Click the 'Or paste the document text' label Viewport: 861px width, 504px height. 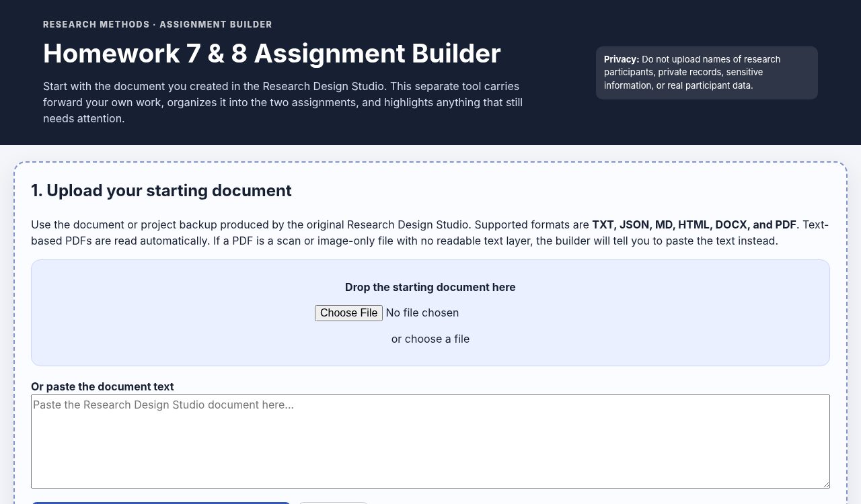coord(102,386)
